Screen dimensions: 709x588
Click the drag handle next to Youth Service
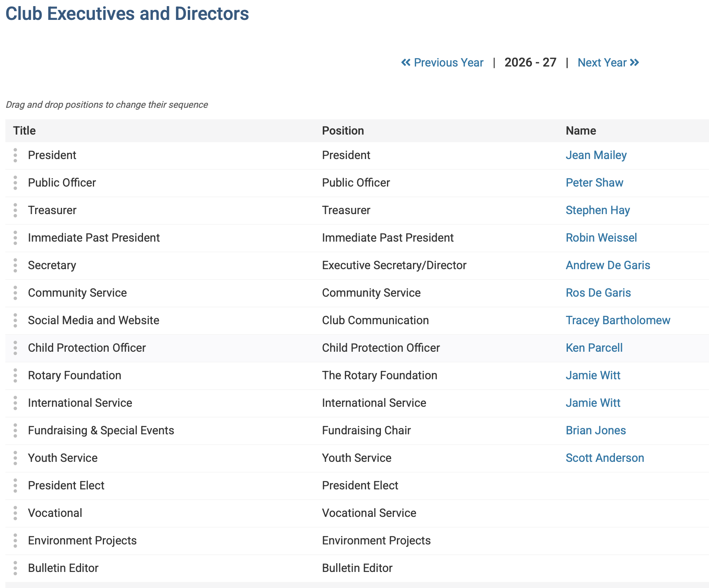(x=15, y=458)
